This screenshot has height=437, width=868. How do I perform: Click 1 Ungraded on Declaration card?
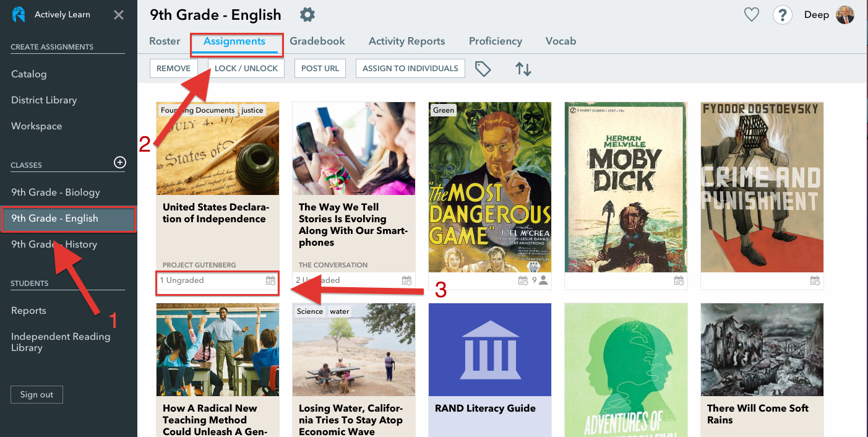coord(182,280)
